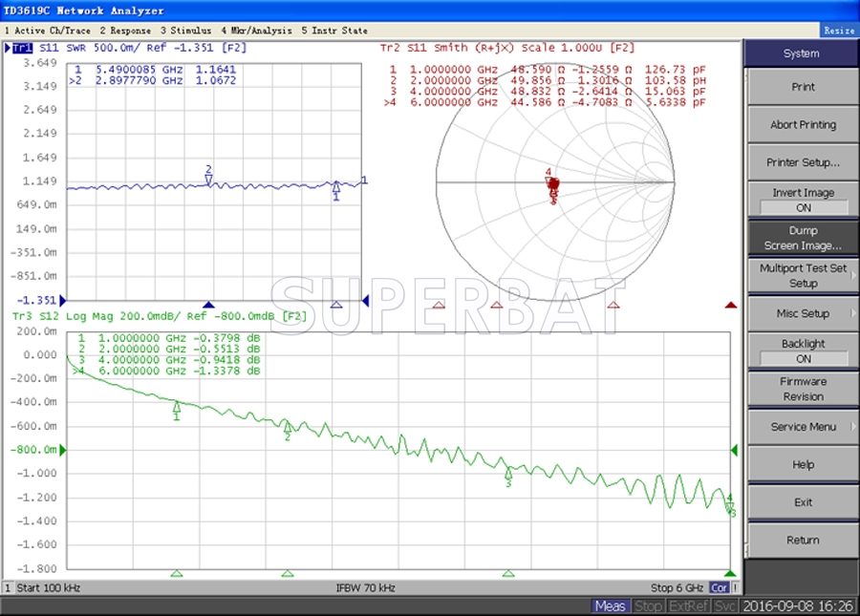
Task: Click marker 2 on the S12 trace
Action: (x=287, y=430)
